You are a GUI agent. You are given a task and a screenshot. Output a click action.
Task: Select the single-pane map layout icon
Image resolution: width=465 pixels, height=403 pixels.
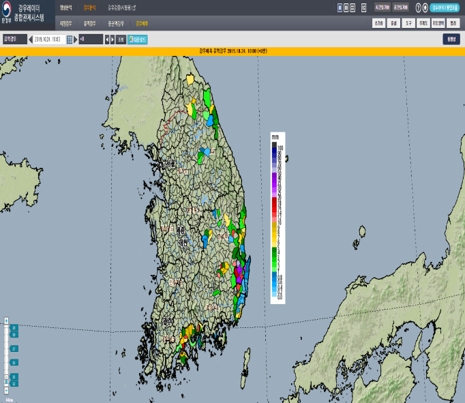[340, 8]
